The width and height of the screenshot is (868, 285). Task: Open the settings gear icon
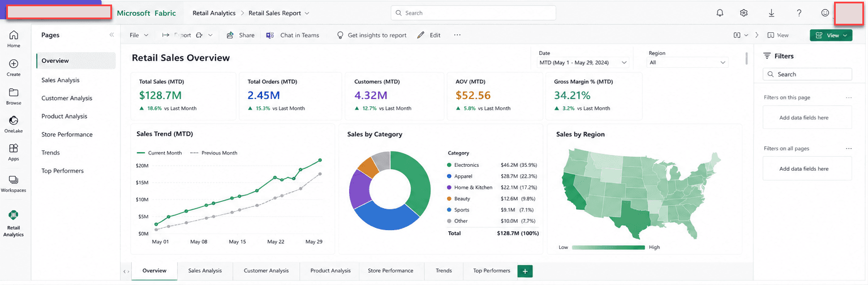[744, 13]
